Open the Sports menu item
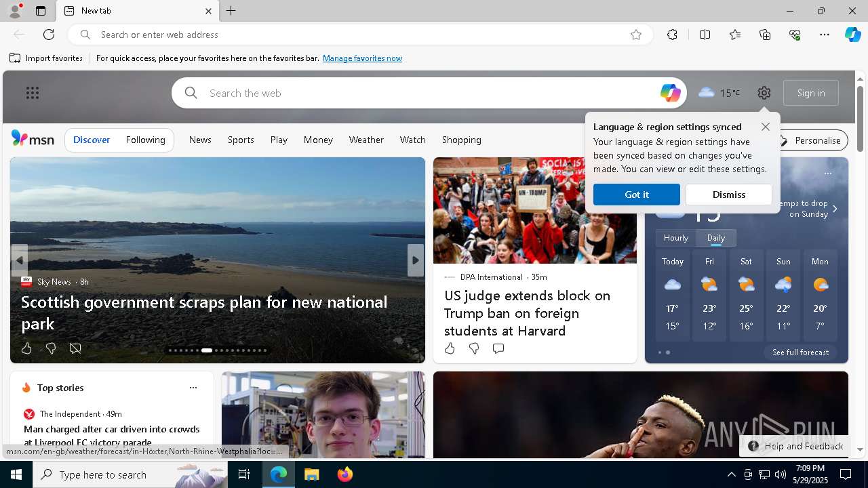The image size is (868, 488). coord(241,140)
